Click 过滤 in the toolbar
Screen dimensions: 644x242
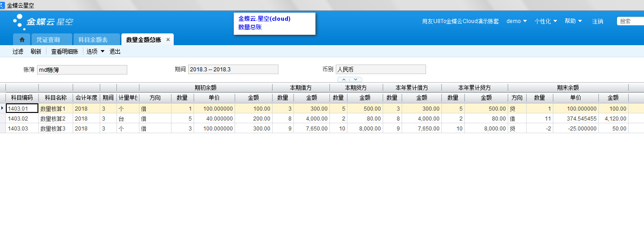click(x=18, y=51)
